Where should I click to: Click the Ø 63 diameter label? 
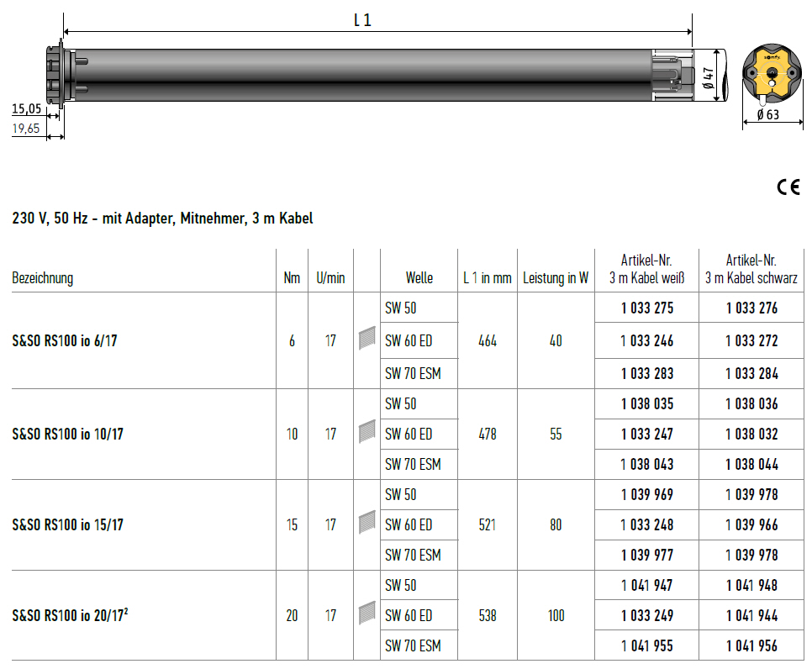[767, 115]
